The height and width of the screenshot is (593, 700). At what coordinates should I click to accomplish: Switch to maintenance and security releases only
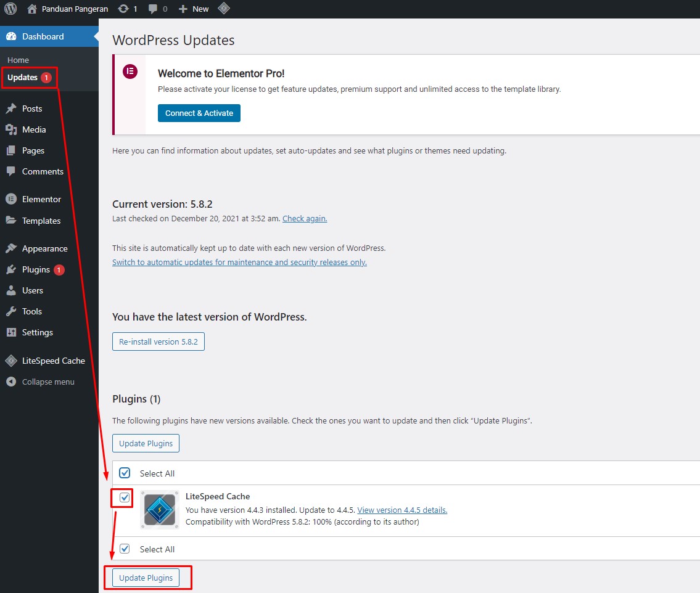click(239, 263)
